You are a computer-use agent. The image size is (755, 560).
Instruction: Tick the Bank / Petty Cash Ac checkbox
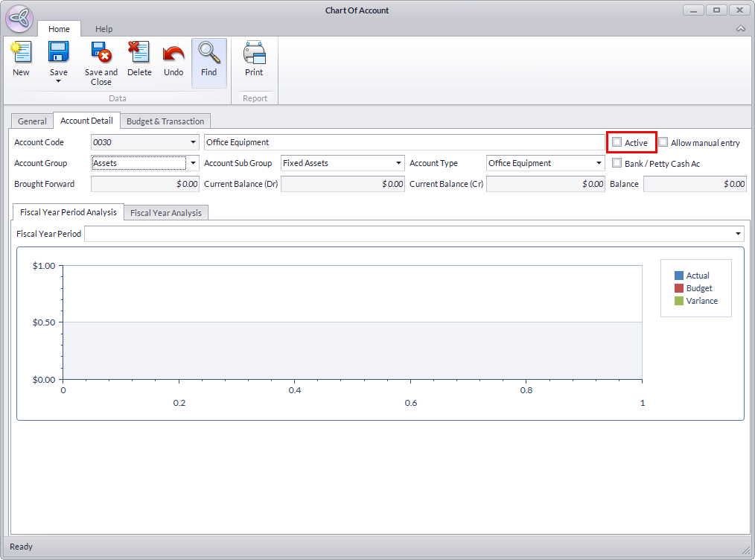pos(617,163)
